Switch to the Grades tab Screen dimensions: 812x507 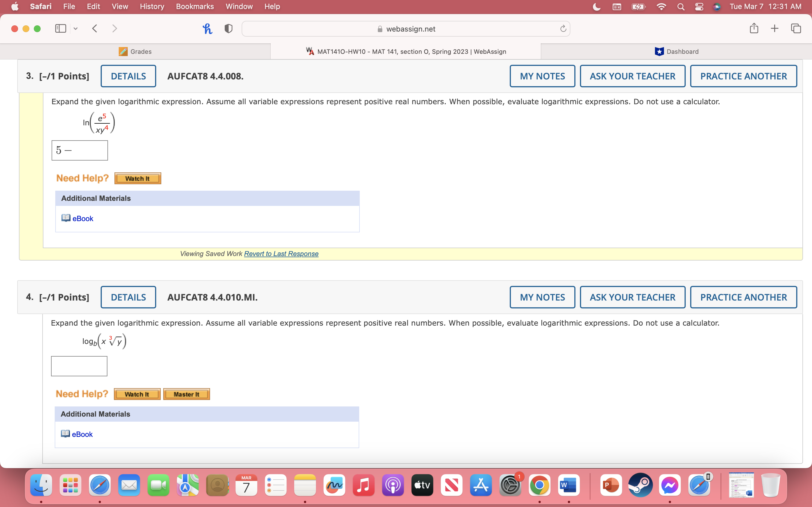[x=136, y=51]
